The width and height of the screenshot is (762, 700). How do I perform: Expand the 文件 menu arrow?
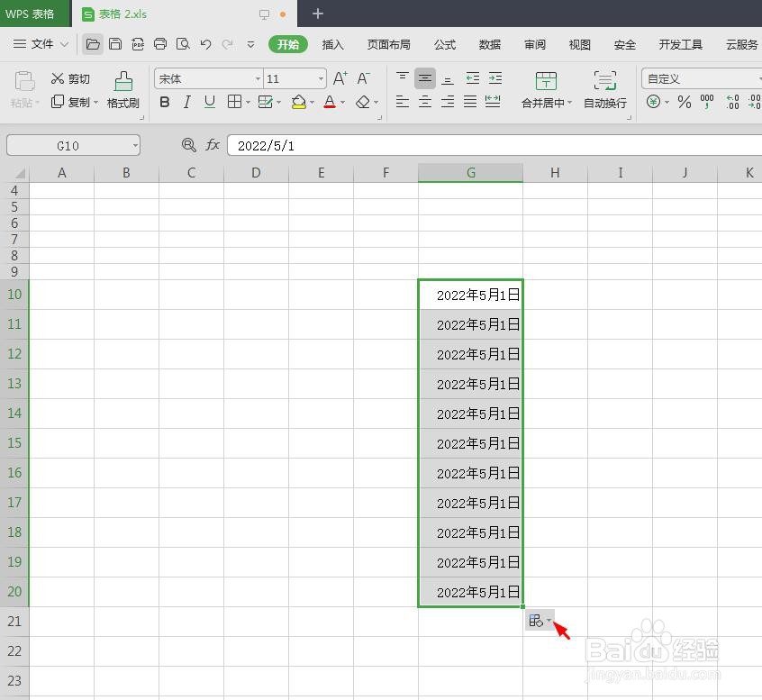coord(64,44)
